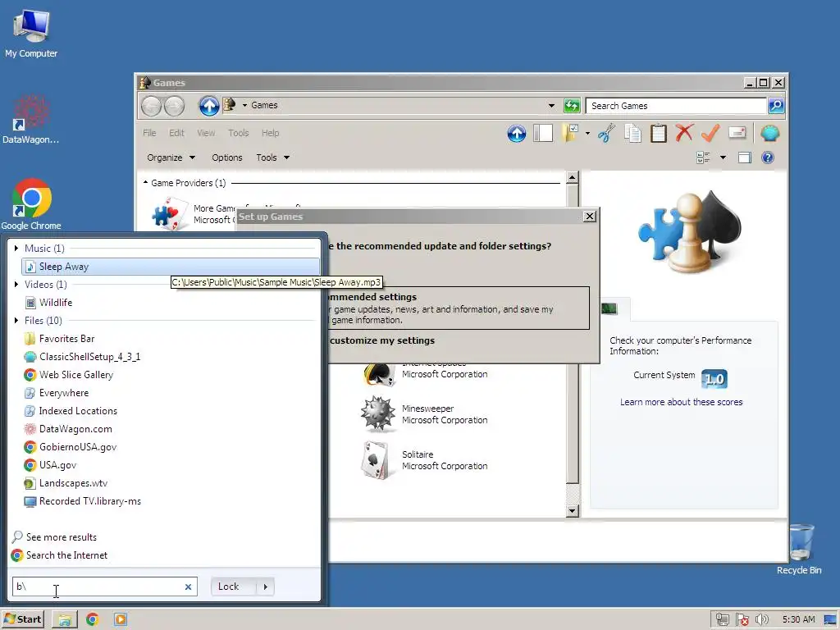This screenshot has width=840, height=630.
Task: Click the show desktop tray icon
Action: click(830, 619)
